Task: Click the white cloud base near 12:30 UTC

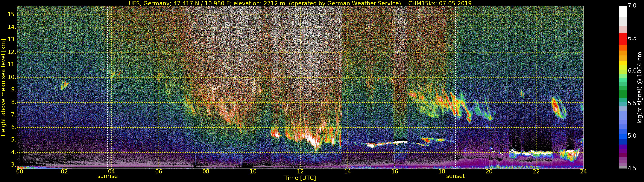Action: pyautogui.click(x=313, y=141)
